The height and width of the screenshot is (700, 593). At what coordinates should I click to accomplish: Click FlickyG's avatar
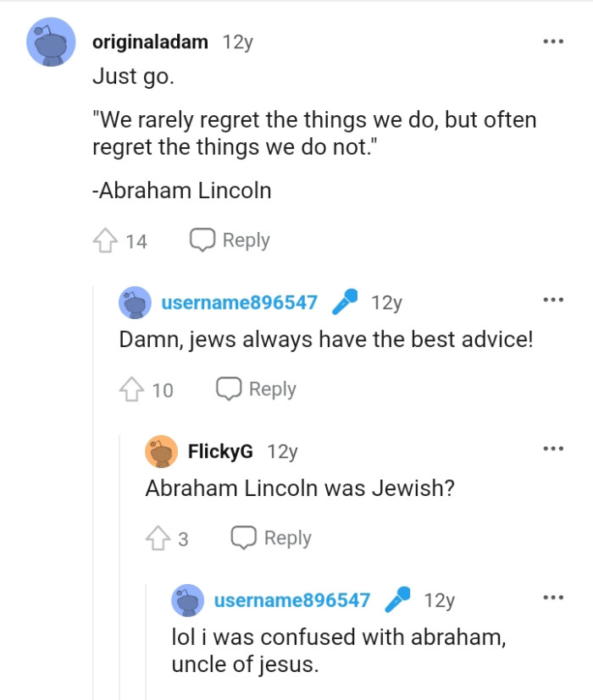click(160, 451)
